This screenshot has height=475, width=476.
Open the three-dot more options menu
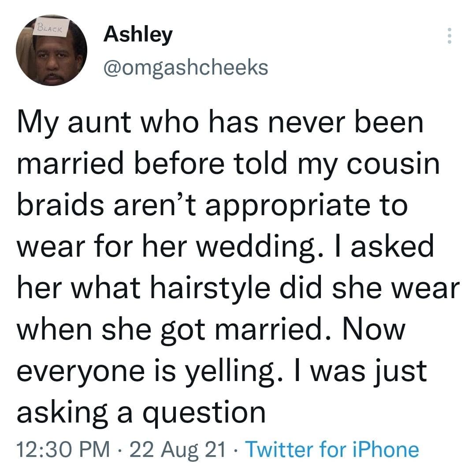click(x=449, y=36)
